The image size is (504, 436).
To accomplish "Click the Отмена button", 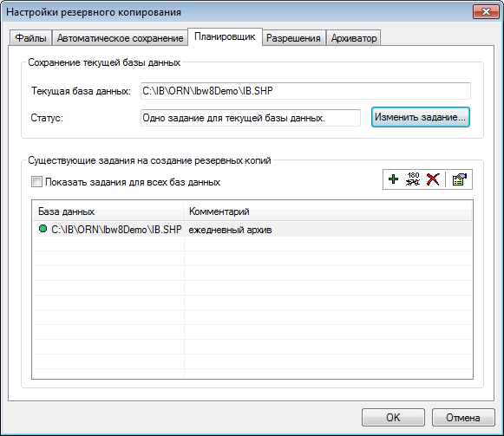I will (x=463, y=418).
